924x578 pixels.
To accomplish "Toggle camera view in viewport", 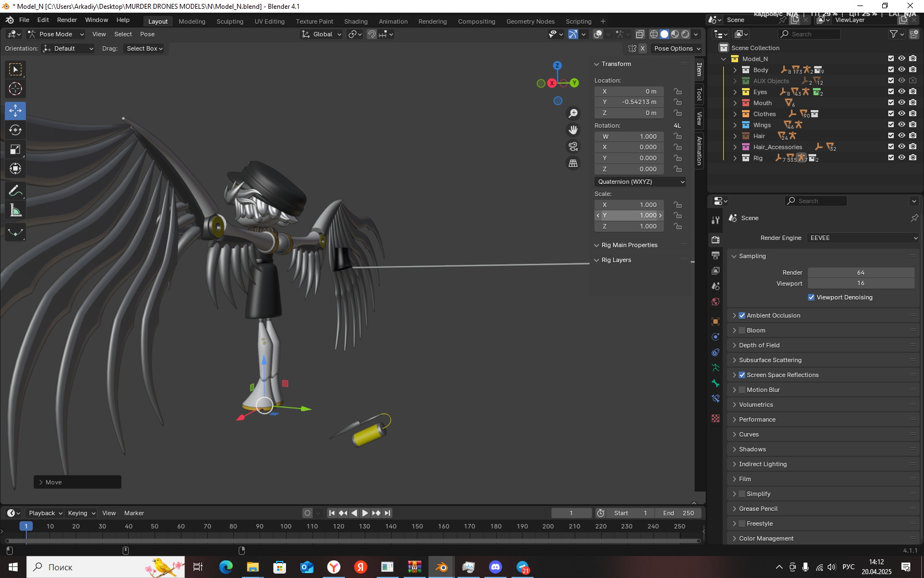I will (573, 146).
